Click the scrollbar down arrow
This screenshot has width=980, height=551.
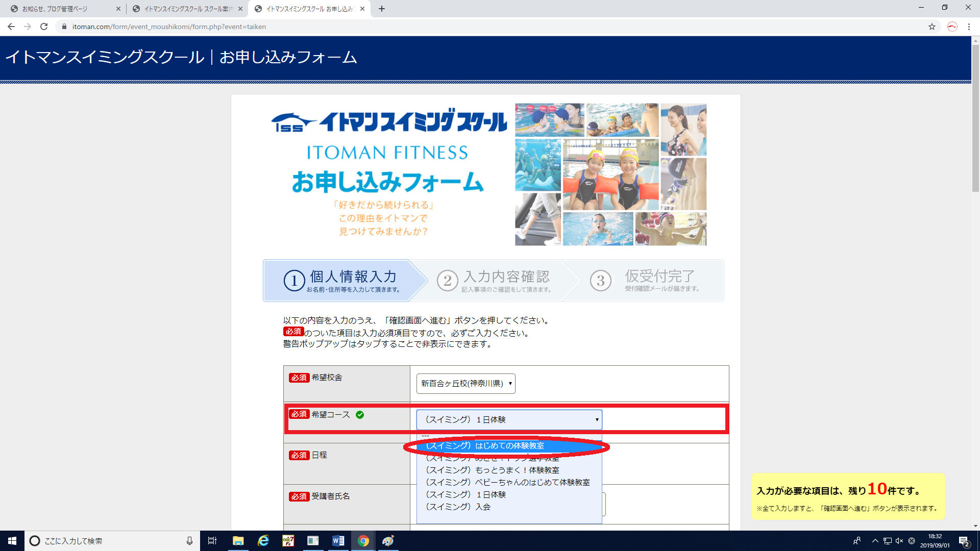[975, 526]
